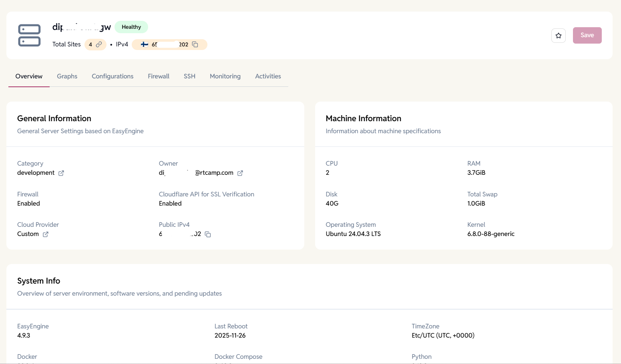
Task: Copy the Public IPv4 value
Action: click(x=208, y=234)
